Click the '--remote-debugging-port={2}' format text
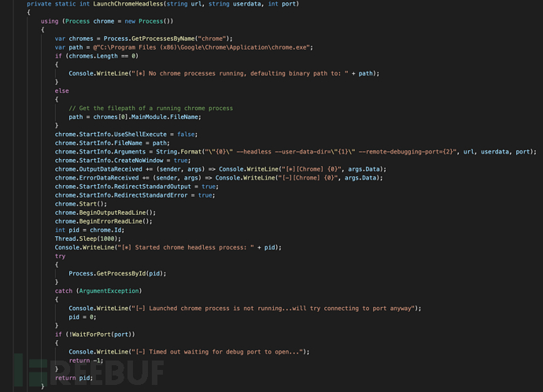 click(406, 152)
